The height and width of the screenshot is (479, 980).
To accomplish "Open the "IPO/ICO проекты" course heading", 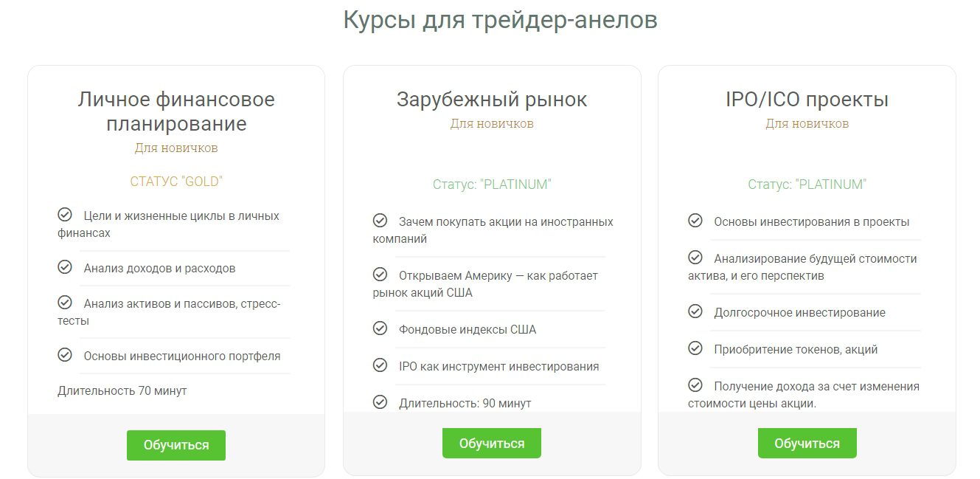I will click(807, 100).
